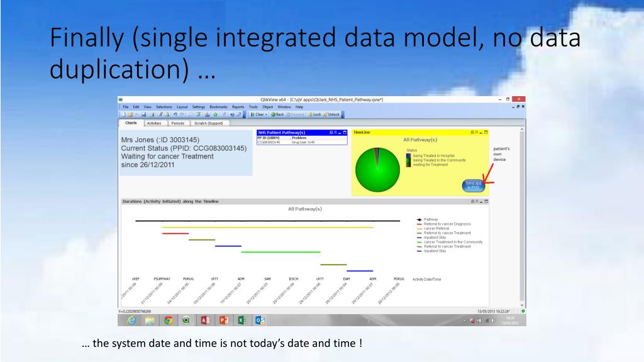Open the Window menu
The image size is (644, 362).
(284, 107)
